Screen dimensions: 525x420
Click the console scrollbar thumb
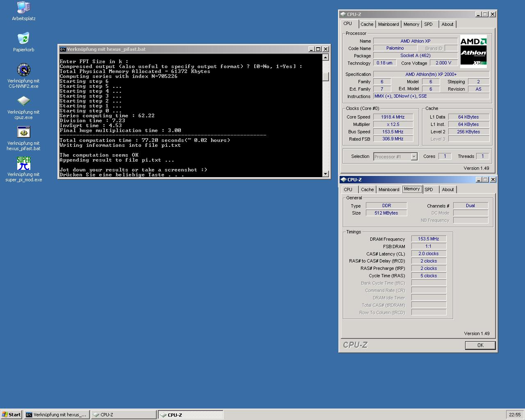pyautogui.click(x=326, y=77)
